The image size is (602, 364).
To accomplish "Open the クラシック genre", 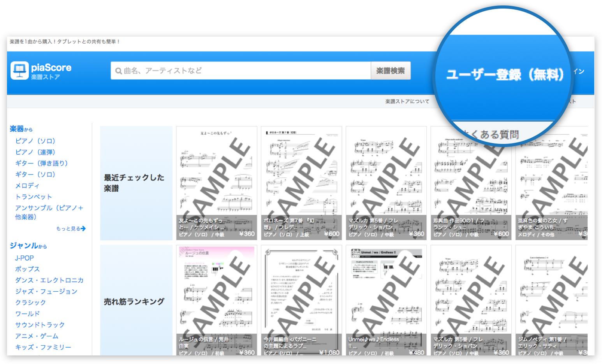I will tap(30, 302).
